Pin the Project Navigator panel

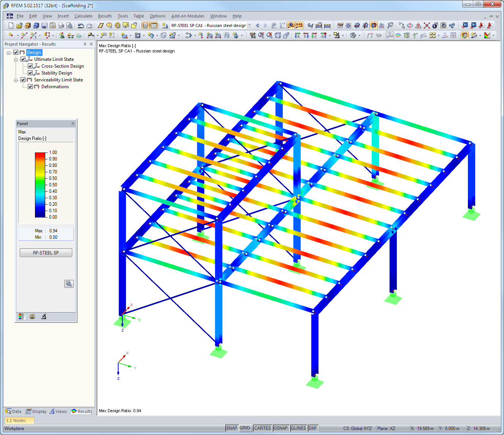[85, 44]
